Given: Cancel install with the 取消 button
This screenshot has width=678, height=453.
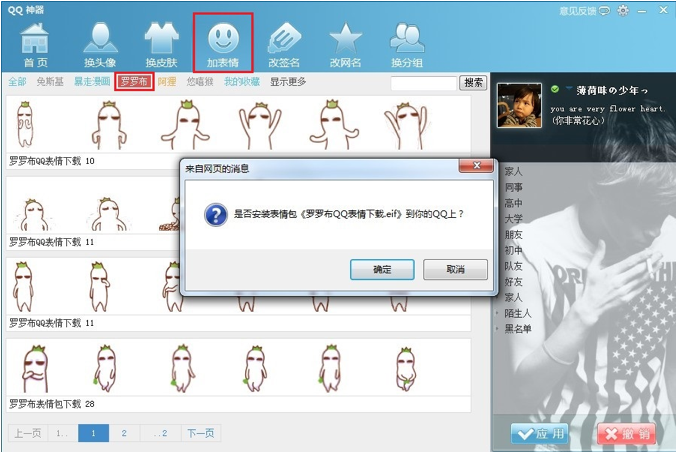Looking at the screenshot, I should coord(455,269).
